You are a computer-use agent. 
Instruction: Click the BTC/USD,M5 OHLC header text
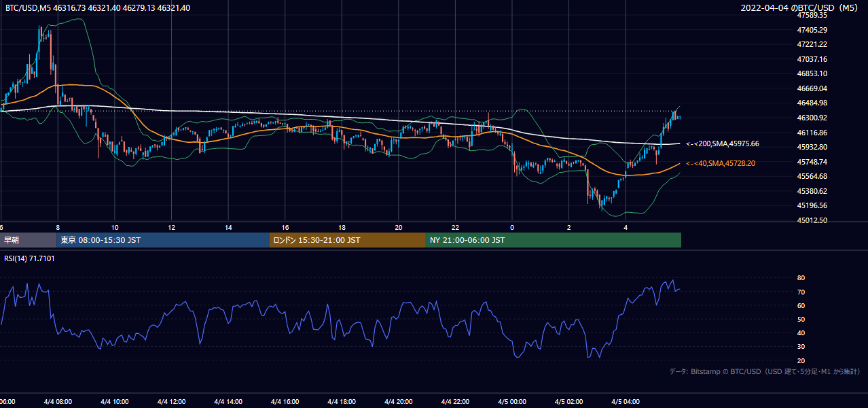click(98, 7)
